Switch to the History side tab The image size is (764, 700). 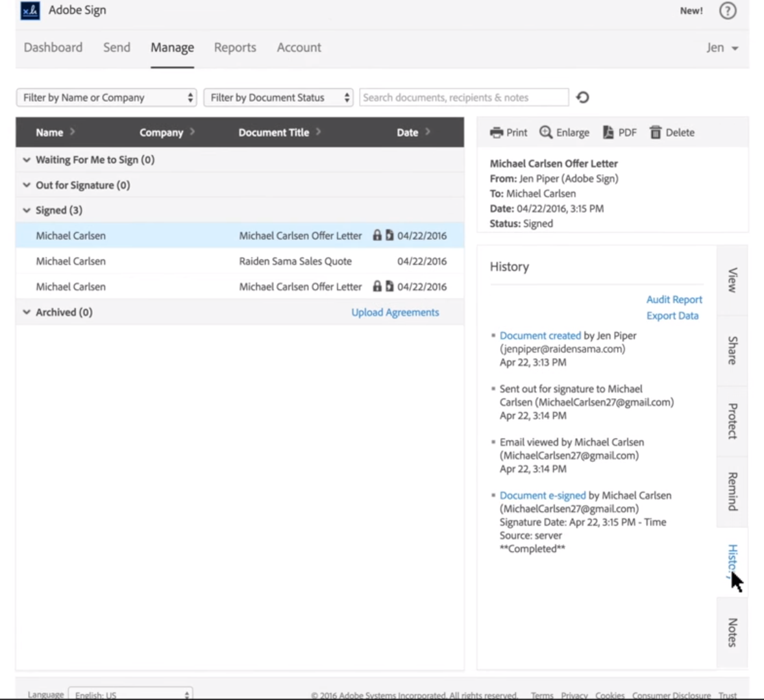pos(732,562)
